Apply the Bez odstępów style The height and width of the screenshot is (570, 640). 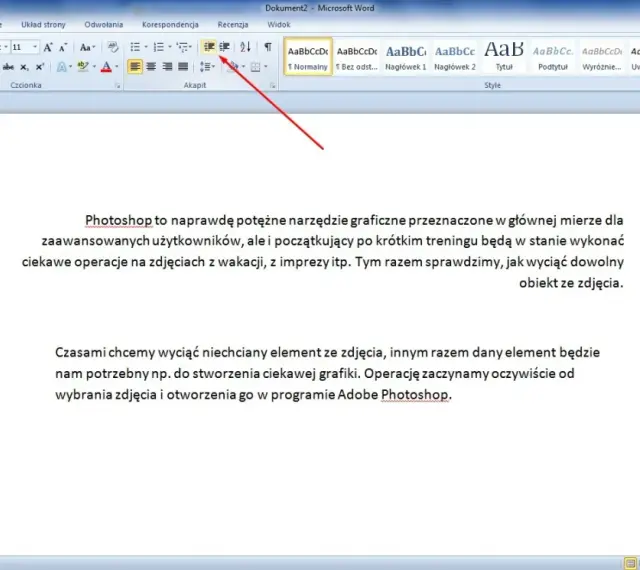[x=357, y=56]
